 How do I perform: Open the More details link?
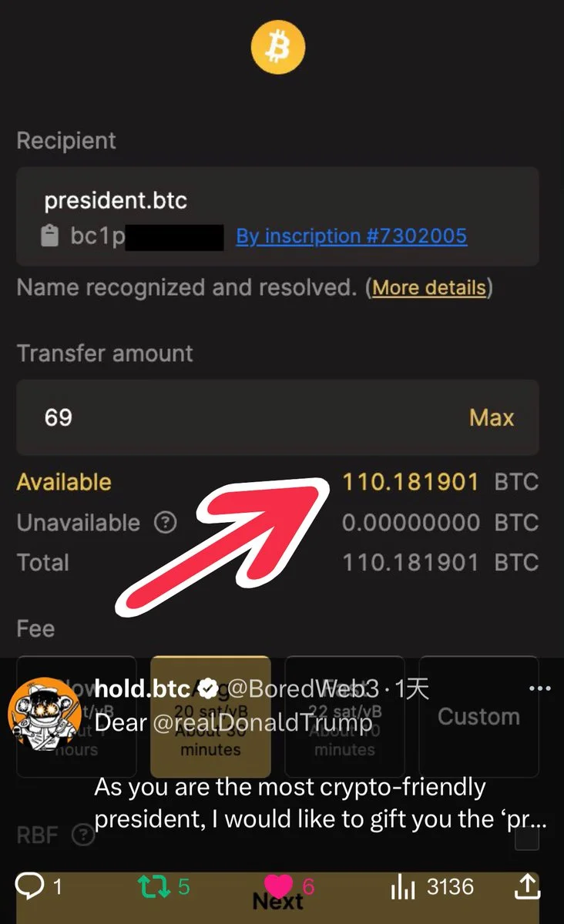[429, 288]
